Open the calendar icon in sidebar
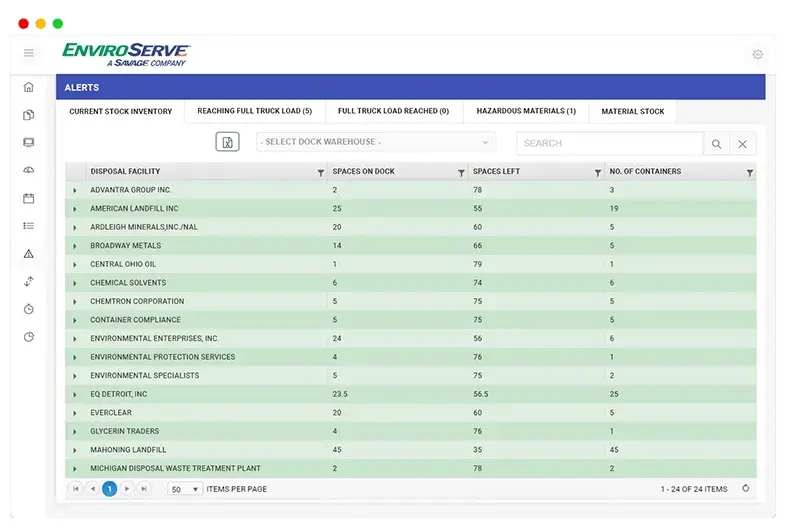786x528 pixels. click(x=29, y=198)
